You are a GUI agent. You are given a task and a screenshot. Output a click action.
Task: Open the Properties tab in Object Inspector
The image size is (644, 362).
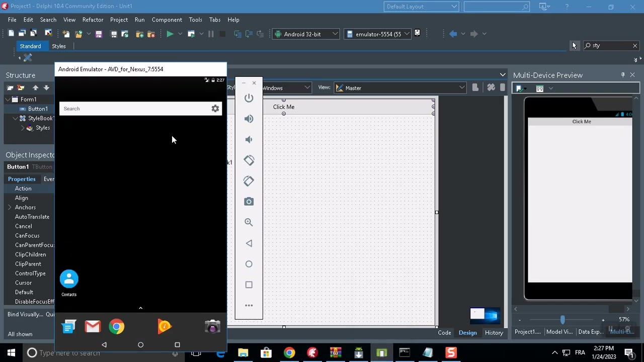pos(22,179)
